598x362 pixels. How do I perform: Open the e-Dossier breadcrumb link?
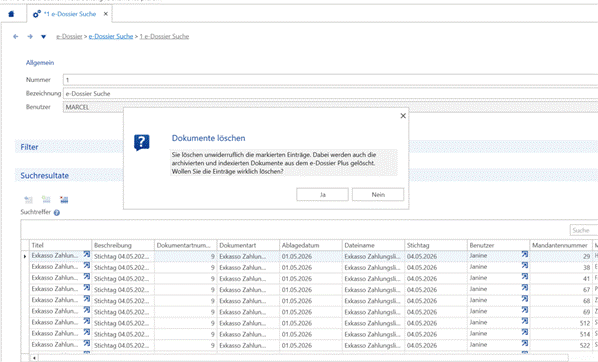click(x=69, y=37)
